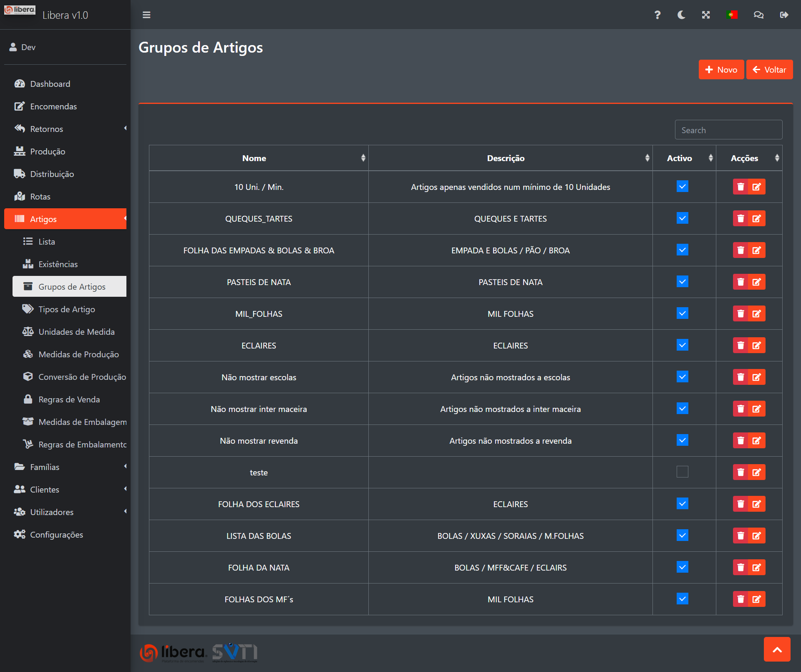The image size is (801, 672).
Task: Click the fullscreen expand icon
Action: point(706,15)
